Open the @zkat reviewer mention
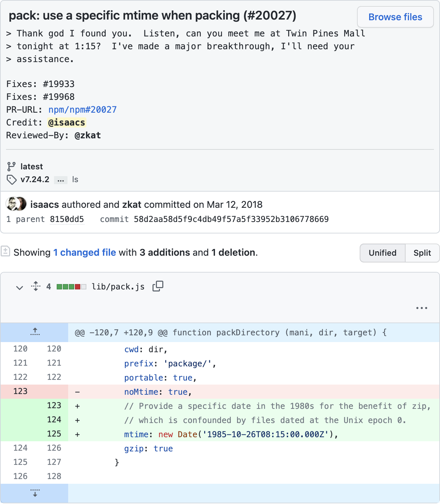The width and height of the screenshot is (440, 504). 88,135
